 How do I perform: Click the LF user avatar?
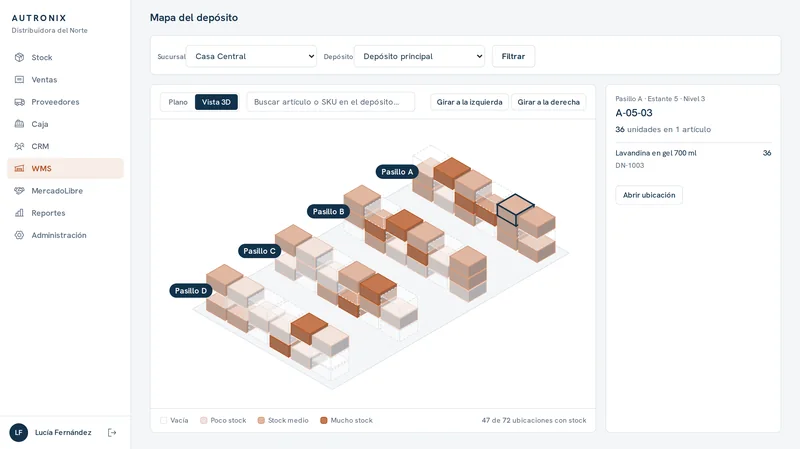(19, 432)
